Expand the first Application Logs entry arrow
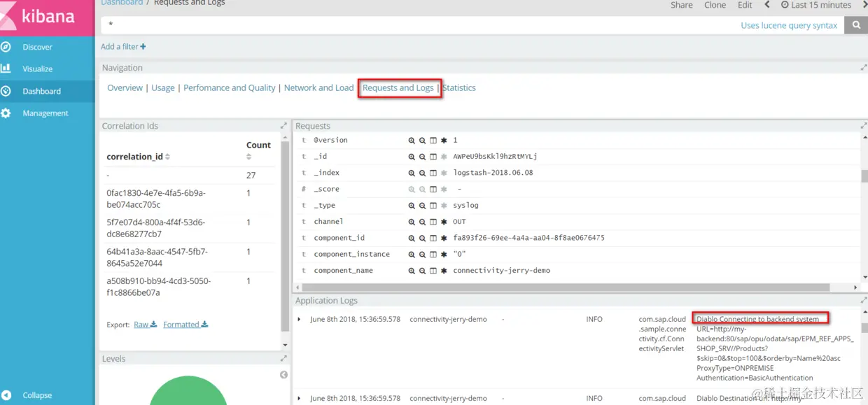868x405 pixels. tap(300, 319)
